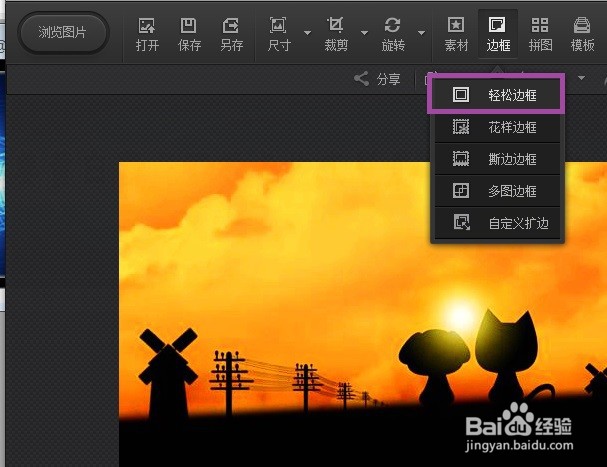Screen dimensions: 607x467
Task: Click the 浏览图片 browse pictures button
Action: (x=63, y=33)
